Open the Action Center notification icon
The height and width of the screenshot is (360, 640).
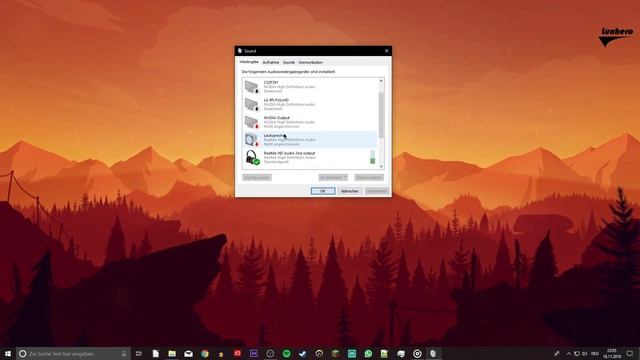pos(630,354)
